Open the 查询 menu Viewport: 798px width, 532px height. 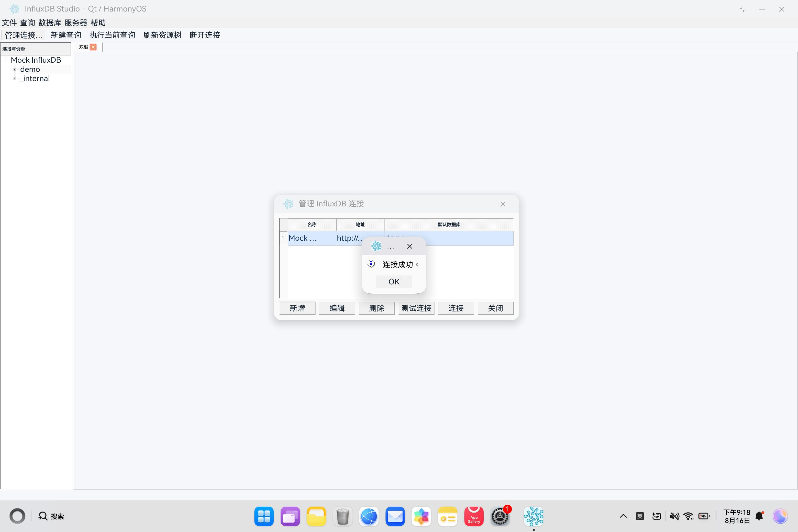pyautogui.click(x=27, y=23)
